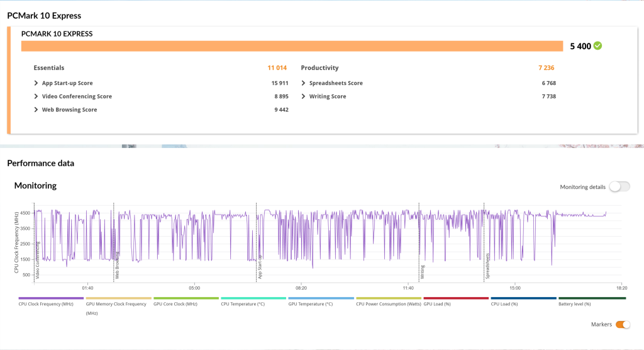Click the Spreadsheets chart marker

click(487, 266)
